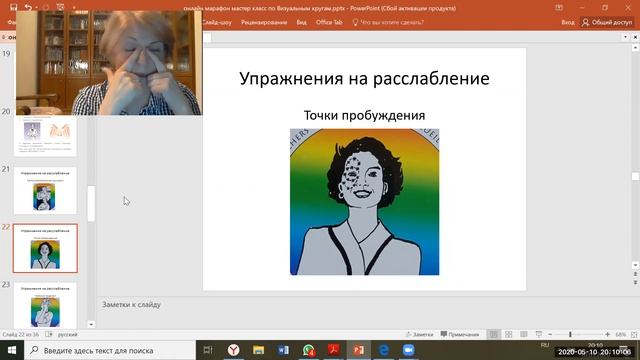The height and width of the screenshot is (360, 640).
Task: Click main editor scroll-up arrow
Action: click(635, 48)
